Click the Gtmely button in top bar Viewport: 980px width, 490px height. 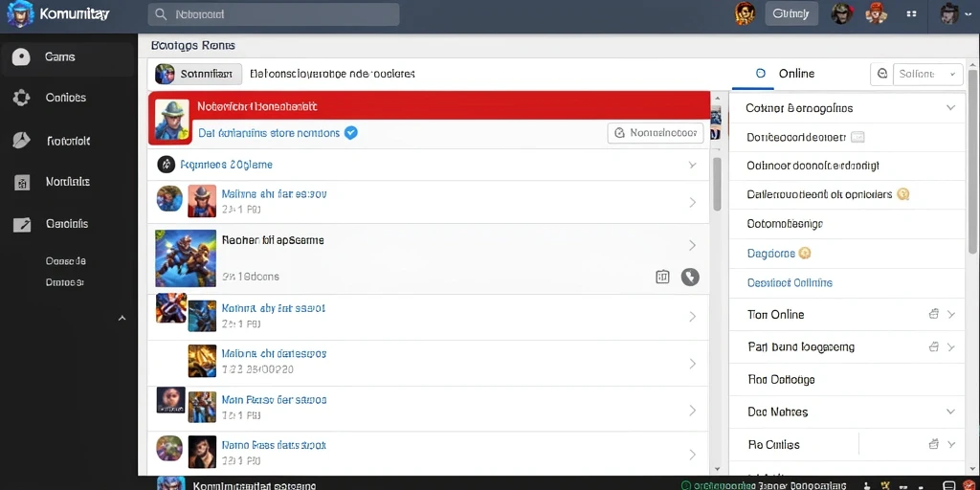tap(791, 13)
